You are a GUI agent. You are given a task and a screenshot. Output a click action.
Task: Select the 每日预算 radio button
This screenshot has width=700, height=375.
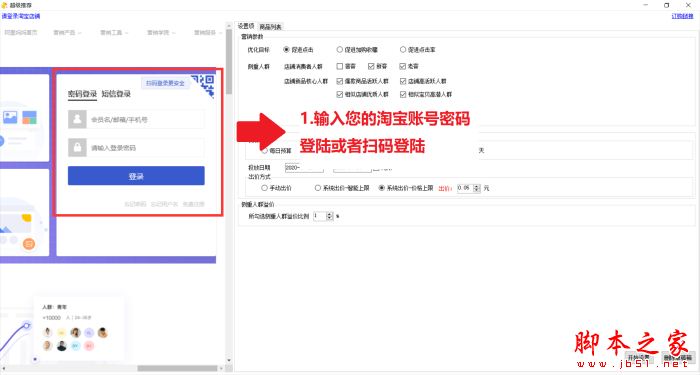pos(264,151)
